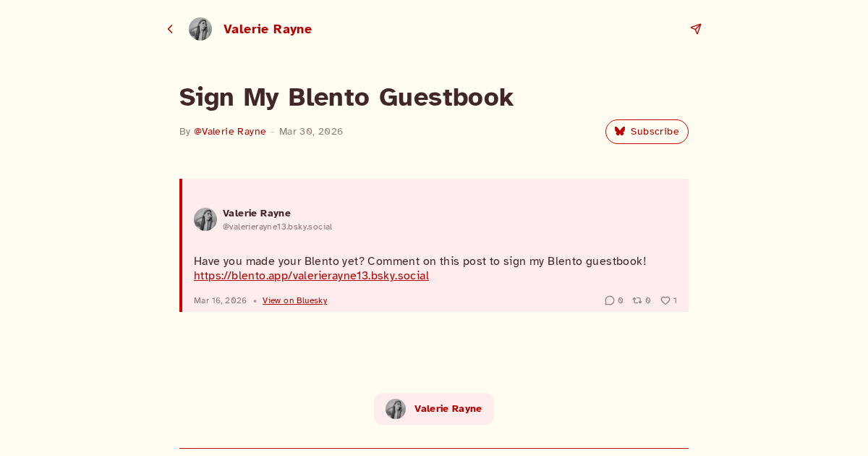
Task: Click the Valerie Rayne name in embedded post
Action: tap(257, 213)
